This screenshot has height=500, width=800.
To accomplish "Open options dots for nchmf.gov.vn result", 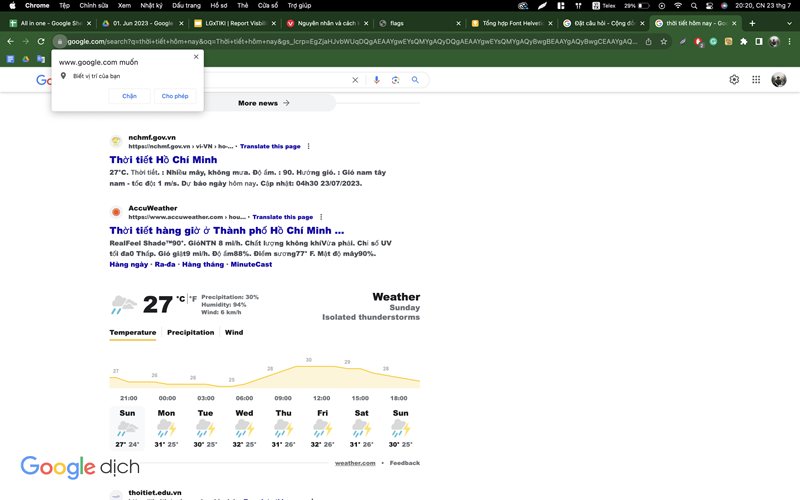I will [x=308, y=146].
